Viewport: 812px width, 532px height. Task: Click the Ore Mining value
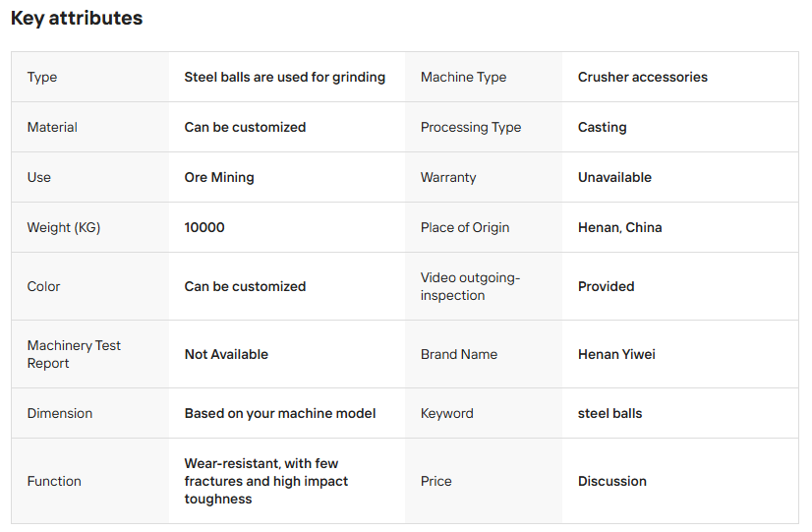click(x=219, y=177)
